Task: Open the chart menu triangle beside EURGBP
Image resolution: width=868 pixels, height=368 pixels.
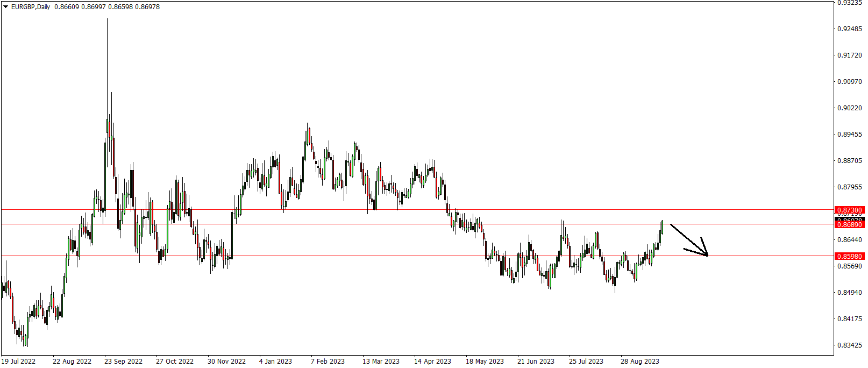Action: click(x=6, y=7)
